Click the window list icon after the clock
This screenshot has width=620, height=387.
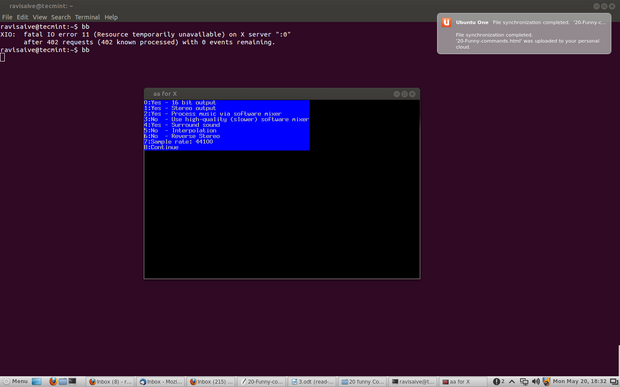(614, 381)
